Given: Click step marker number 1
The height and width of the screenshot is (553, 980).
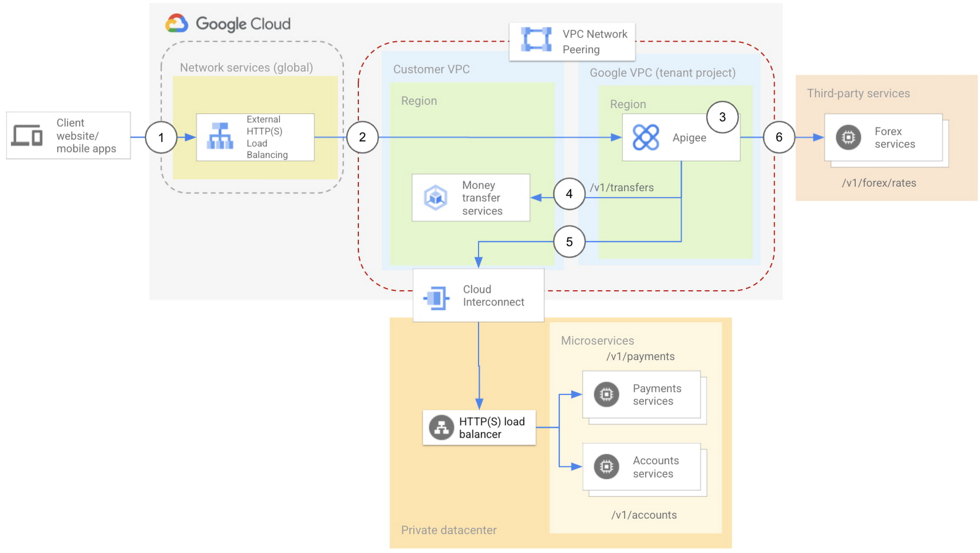Looking at the screenshot, I should click(x=161, y=137).
